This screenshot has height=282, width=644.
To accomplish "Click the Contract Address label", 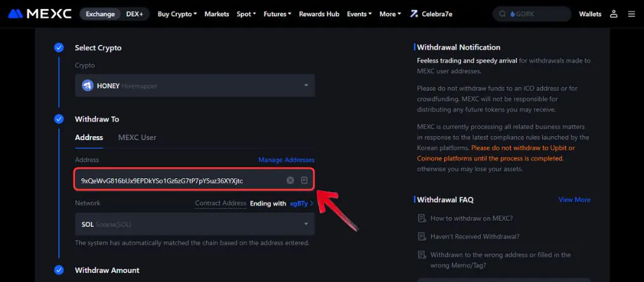I will 221,203.
